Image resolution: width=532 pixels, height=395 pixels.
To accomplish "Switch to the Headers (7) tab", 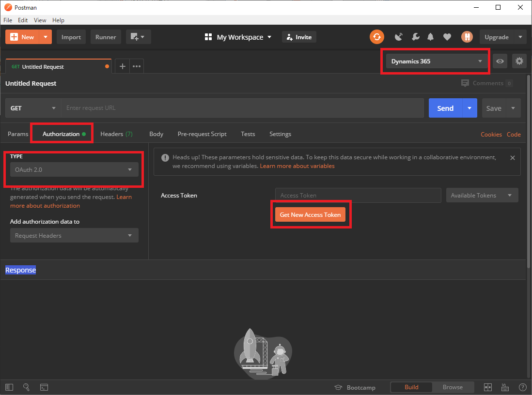I will pos(116,134).
